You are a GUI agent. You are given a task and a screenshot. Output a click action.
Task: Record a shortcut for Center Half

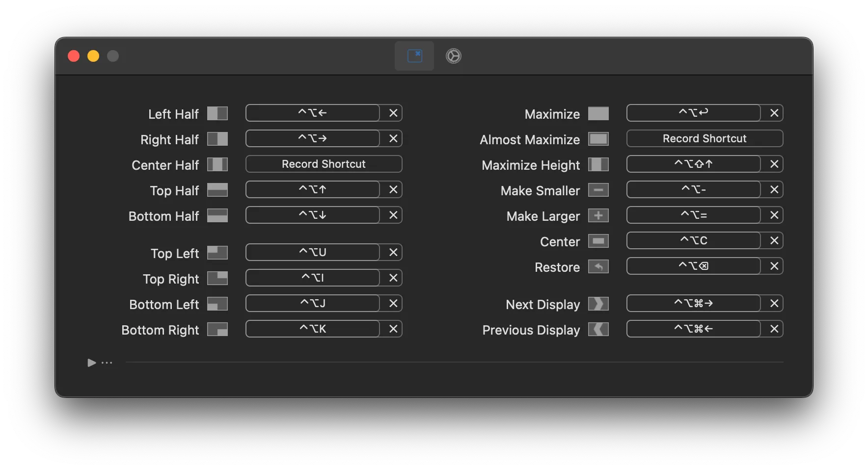(x=324, y=164)
